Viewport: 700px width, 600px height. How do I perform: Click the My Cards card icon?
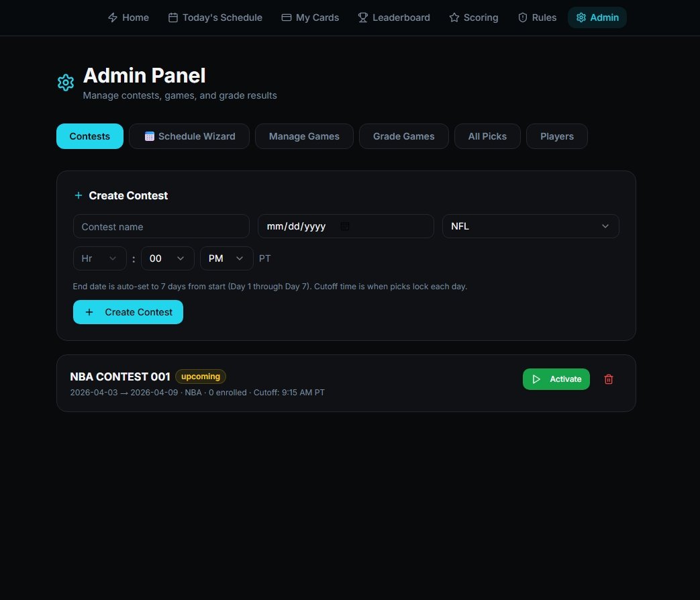point(287,17)
